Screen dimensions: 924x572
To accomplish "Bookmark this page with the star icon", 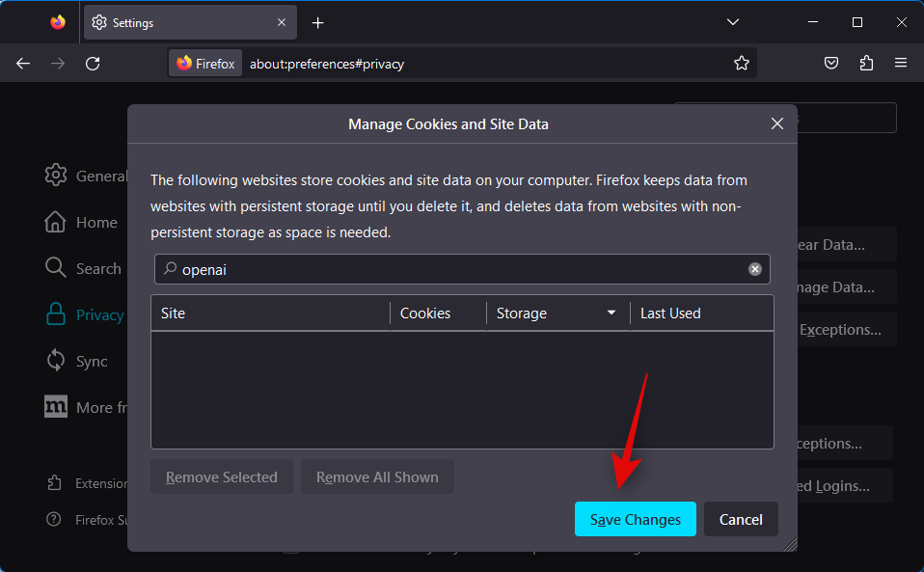I will coord(741,64).
